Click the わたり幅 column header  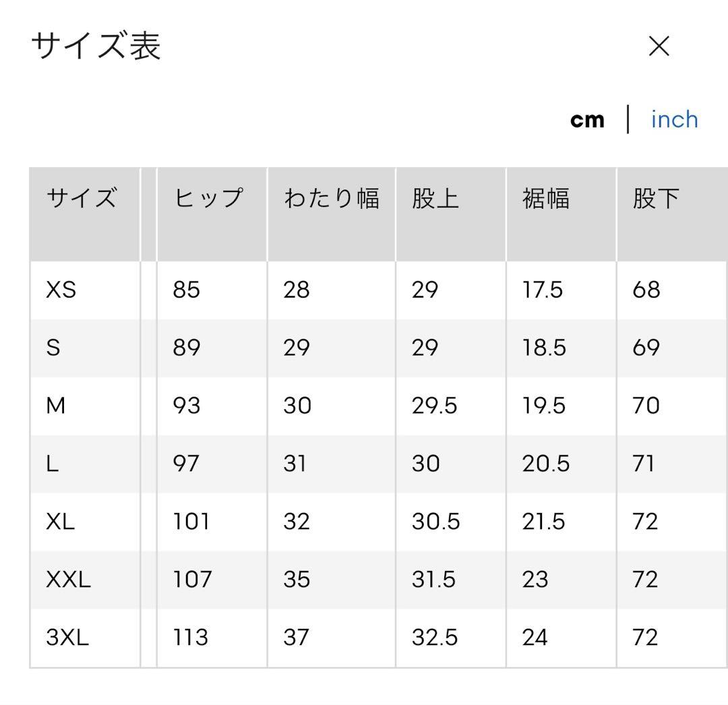click(x=332, y=198)
